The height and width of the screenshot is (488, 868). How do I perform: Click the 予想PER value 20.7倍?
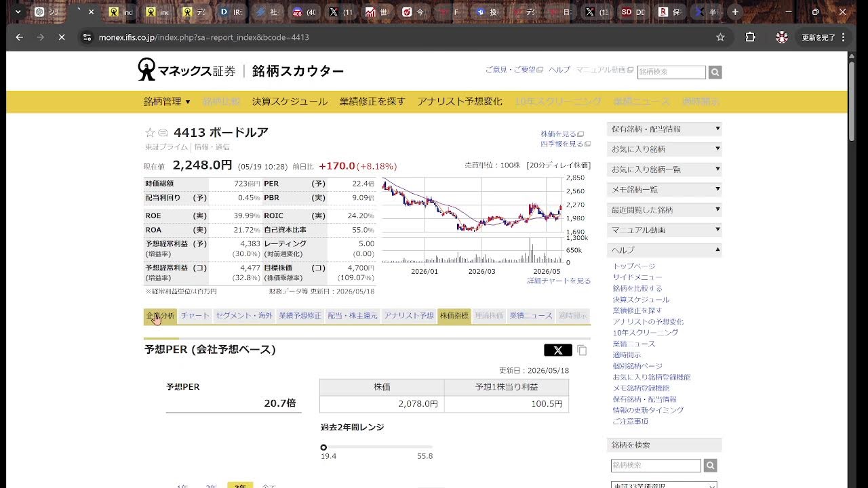(x=280, y=403)
